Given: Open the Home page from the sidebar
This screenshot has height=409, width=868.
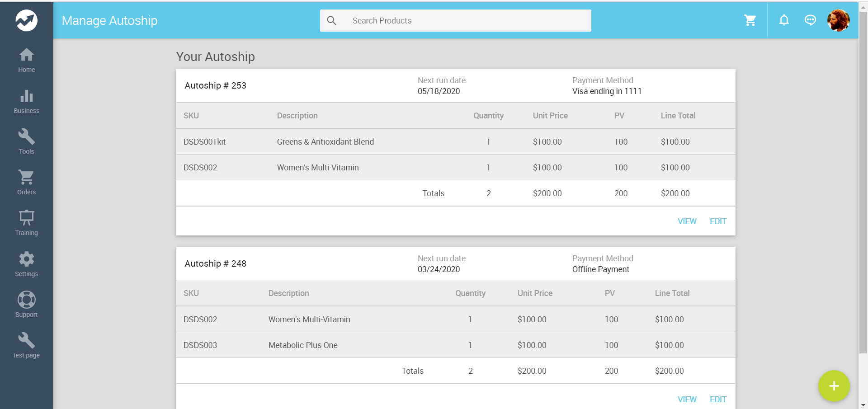Looking at the screenshot, I should point(26,60).
